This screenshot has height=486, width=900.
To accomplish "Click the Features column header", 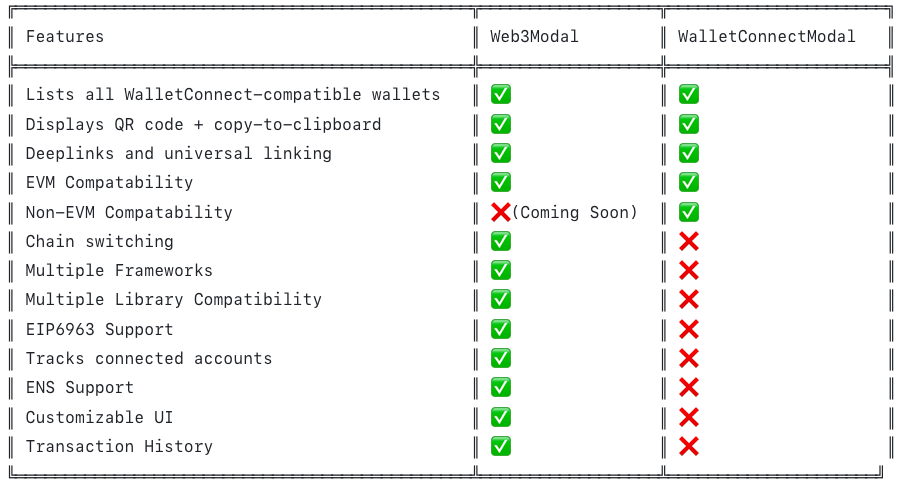I will click(x=65, y=37).
